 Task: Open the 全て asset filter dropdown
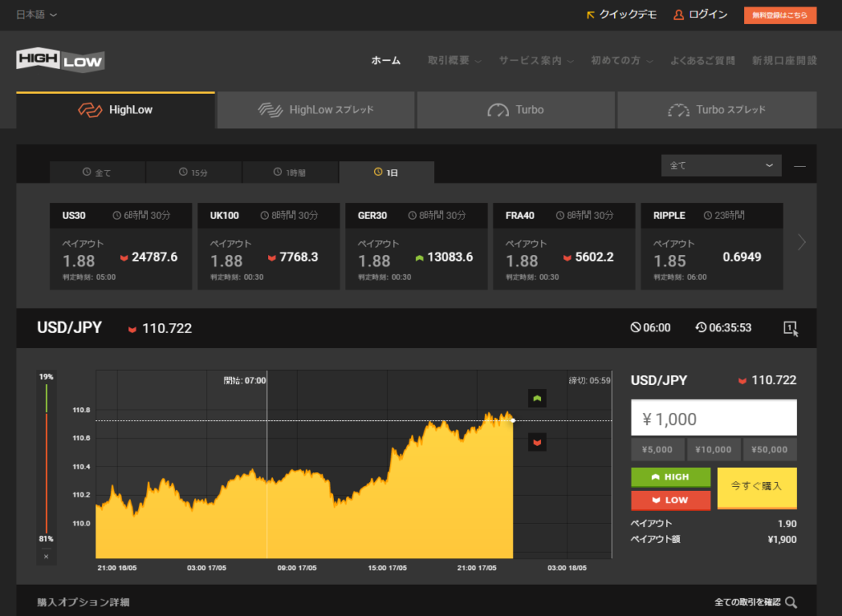coord(721,165)
